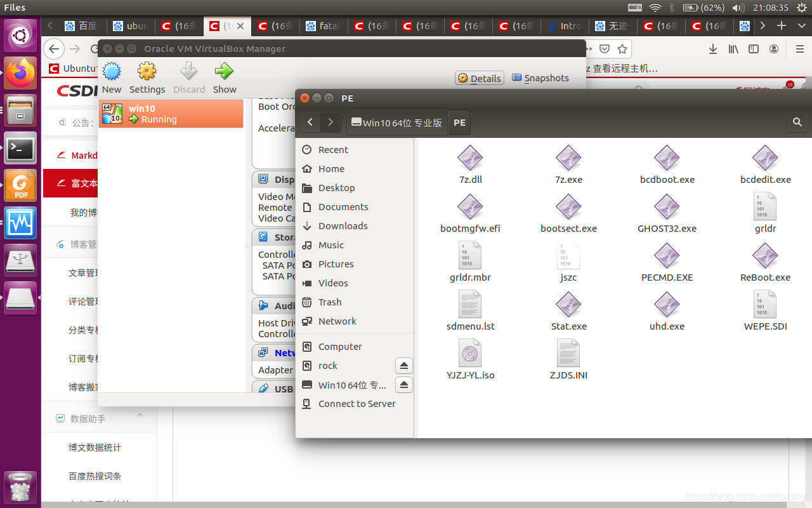Collapse 数据助手 section in CSDN sidebar
The width and height of the screenshot is (812, 508).
click(140, 415)
